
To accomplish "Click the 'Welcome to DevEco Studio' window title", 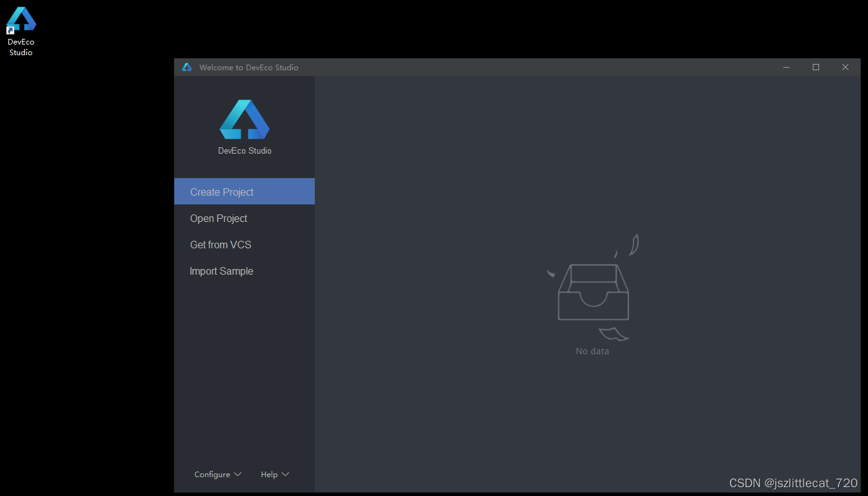I will (x=249, y=67).
